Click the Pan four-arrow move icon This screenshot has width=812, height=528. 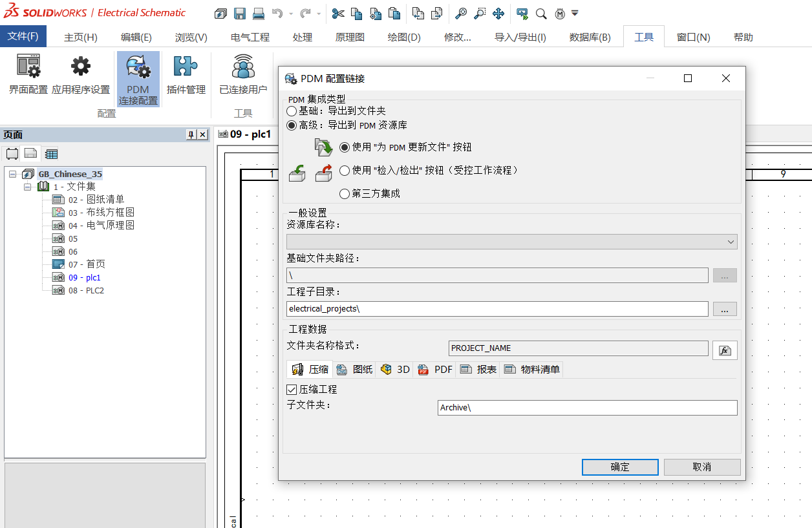click(x=498, y=13)
